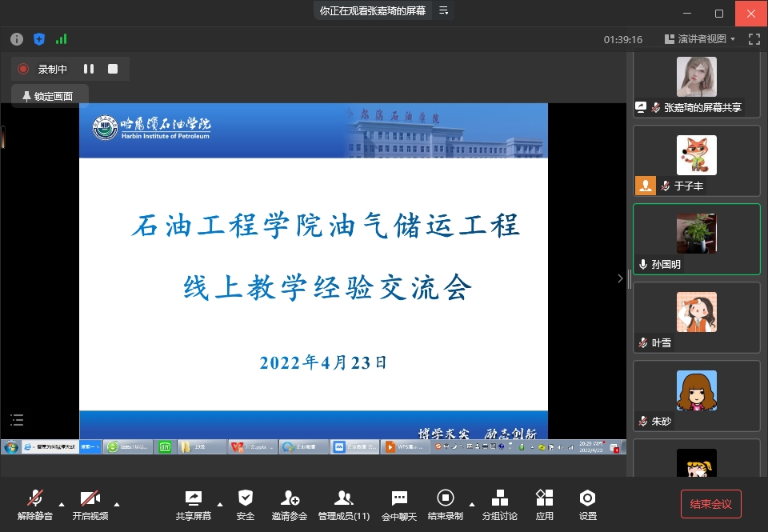
Task: Check the green network signal icon
Action: [62, 38]
